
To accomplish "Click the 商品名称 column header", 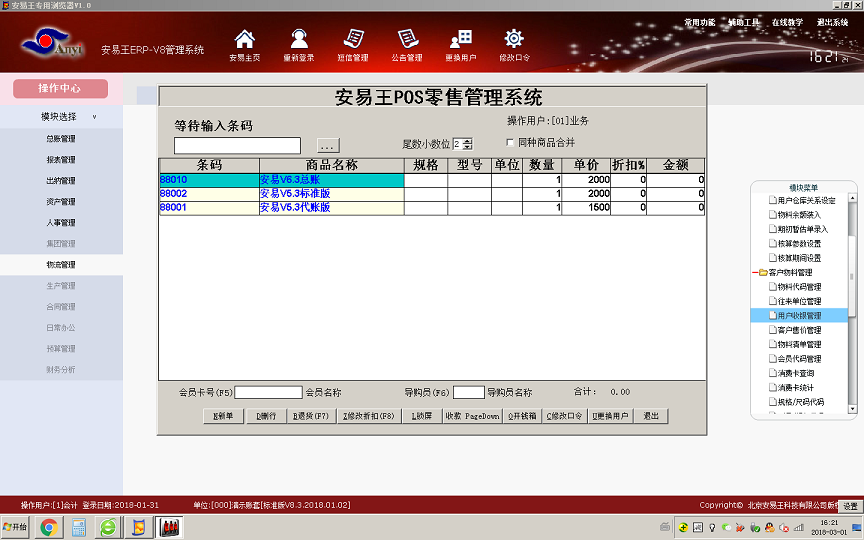I will [332, 165].
